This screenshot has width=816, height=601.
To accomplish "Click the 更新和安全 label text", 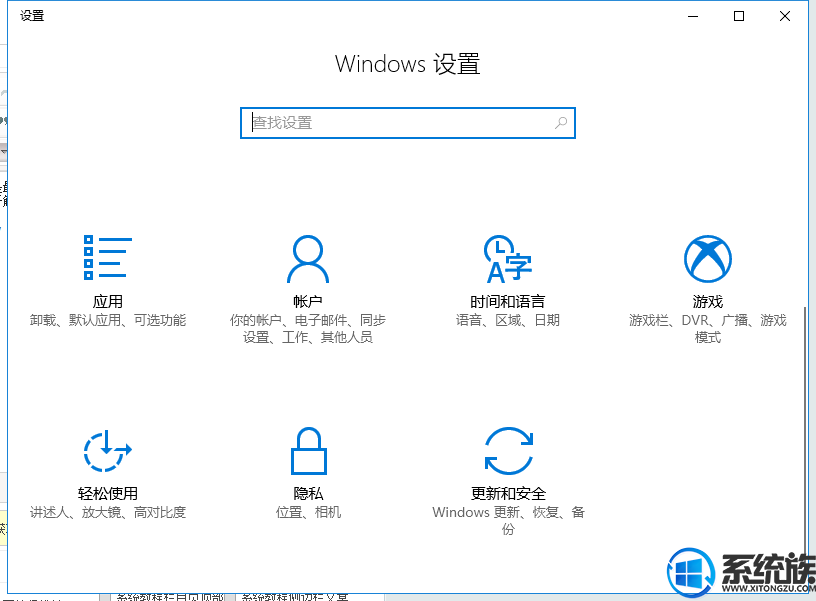I will point(508,493).
